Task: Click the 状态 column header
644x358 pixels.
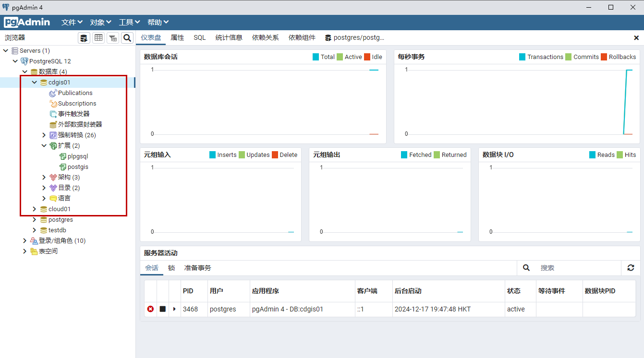Action: pyautogui.click(x=520, y=291)
